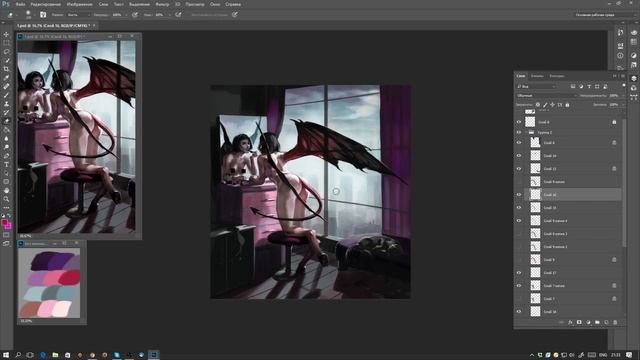The width and height of the screenshot is (640, 360).
Task: Open the brush settings panel icon in options bar
Action: click(x=43, y=15)
